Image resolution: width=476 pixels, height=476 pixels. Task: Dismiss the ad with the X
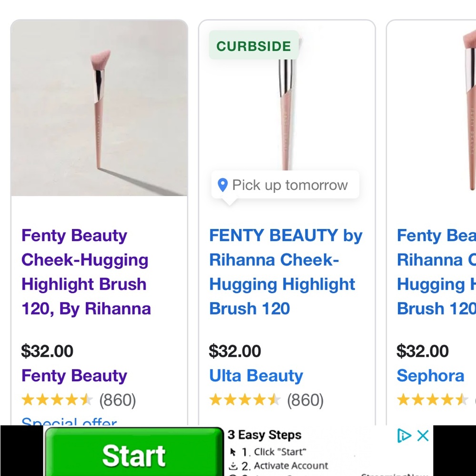pyautogui.click(x=422, y=436)
